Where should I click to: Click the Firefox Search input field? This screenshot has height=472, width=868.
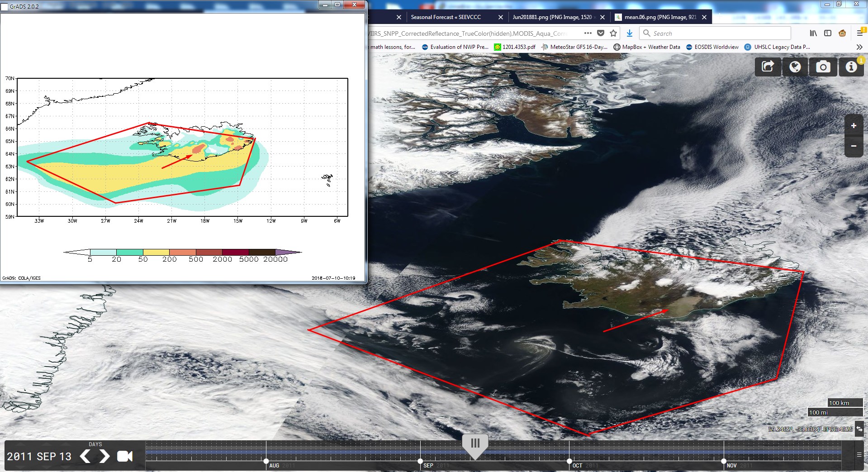point(715,33)
